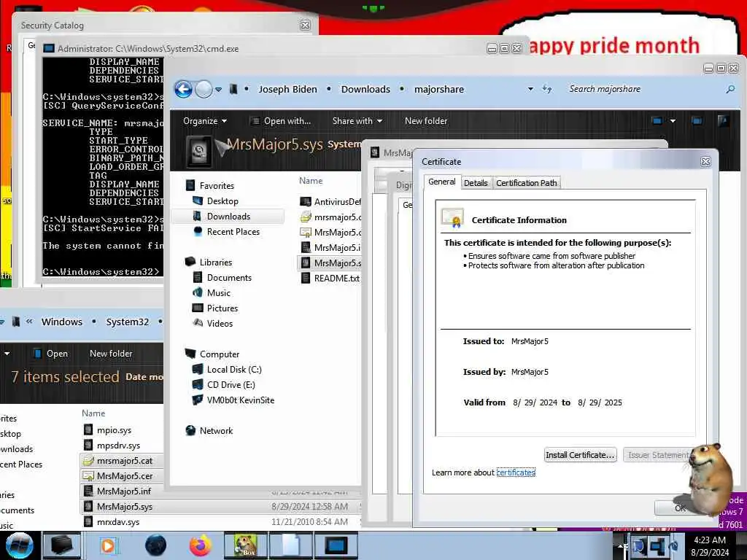The image size is (747, 560).
Task: Show hidden system tray icons
Action: pyautogui.click(x=620, y=546)
